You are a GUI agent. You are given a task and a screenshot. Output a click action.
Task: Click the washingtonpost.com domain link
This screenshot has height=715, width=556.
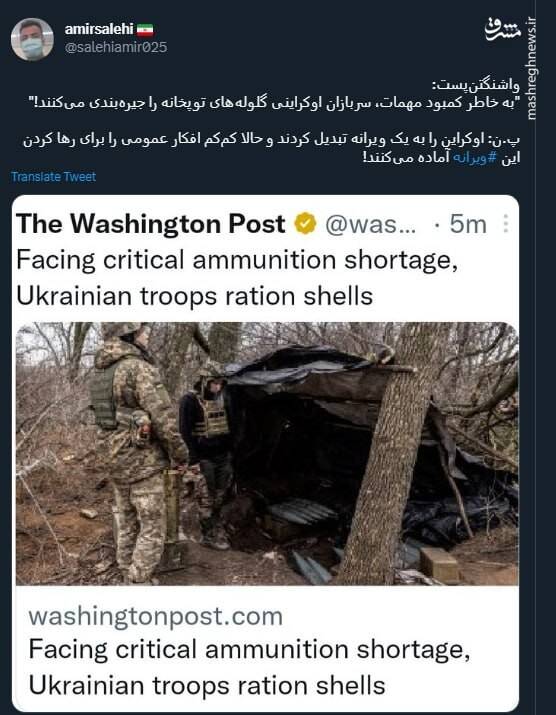156,616
